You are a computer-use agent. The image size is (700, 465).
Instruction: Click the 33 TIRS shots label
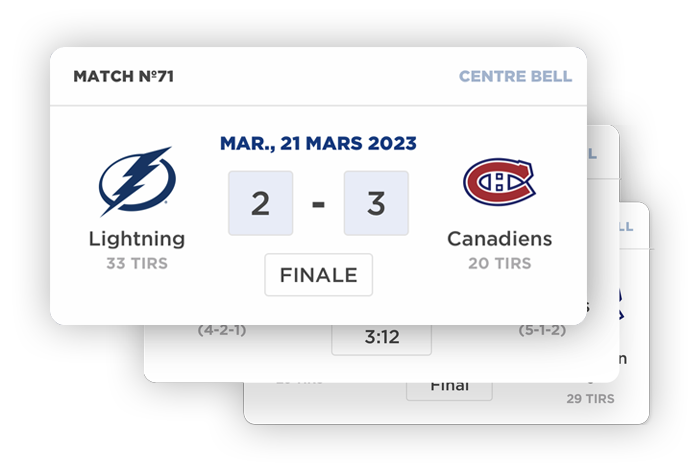(x=137, y=264)
